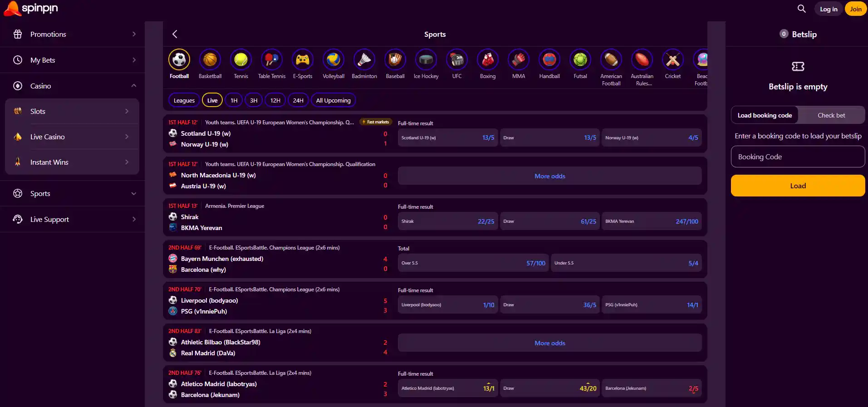
Task: Choose the Cricket bats icon
Action: (673, 59)
